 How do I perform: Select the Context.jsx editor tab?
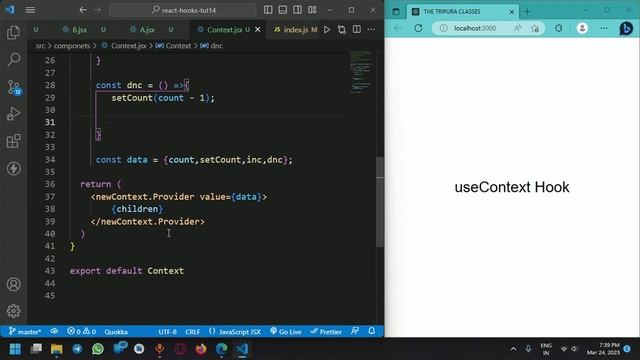click(x=224, y=29)
